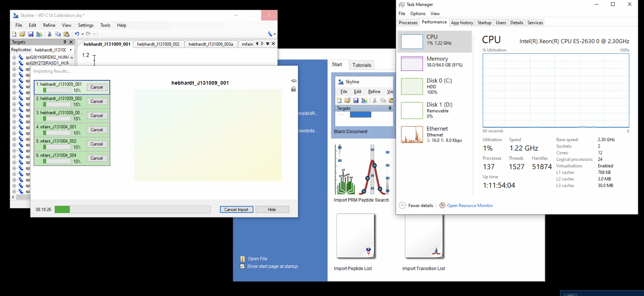Click the Open folder toolbar icon

(22, 34)
